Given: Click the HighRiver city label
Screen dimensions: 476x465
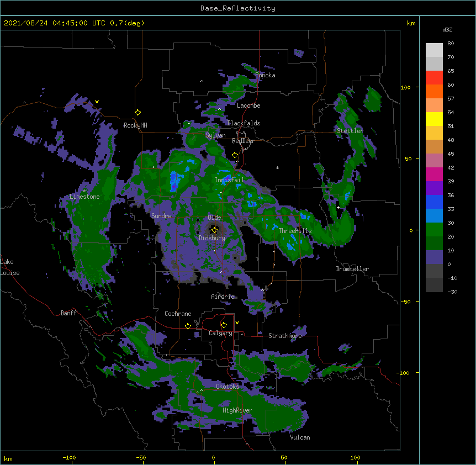Looking at the screenshot, I should (x=237, y=410).
